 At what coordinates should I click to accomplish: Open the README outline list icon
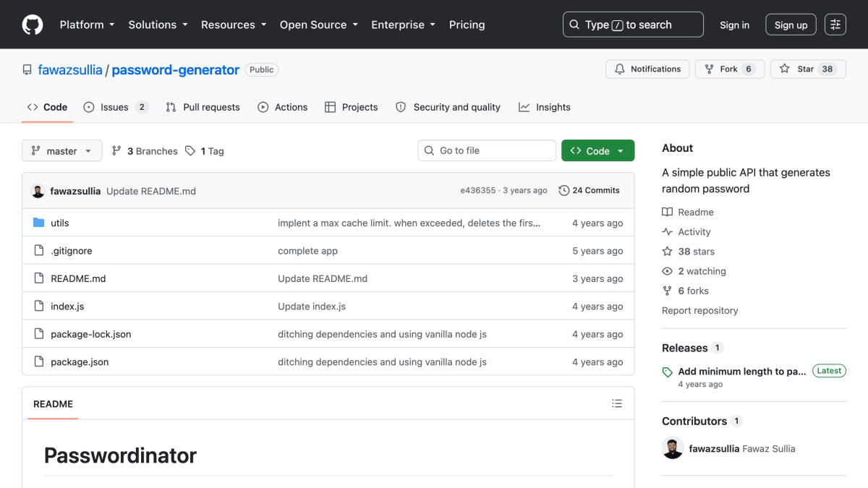[x=617, y=403]
